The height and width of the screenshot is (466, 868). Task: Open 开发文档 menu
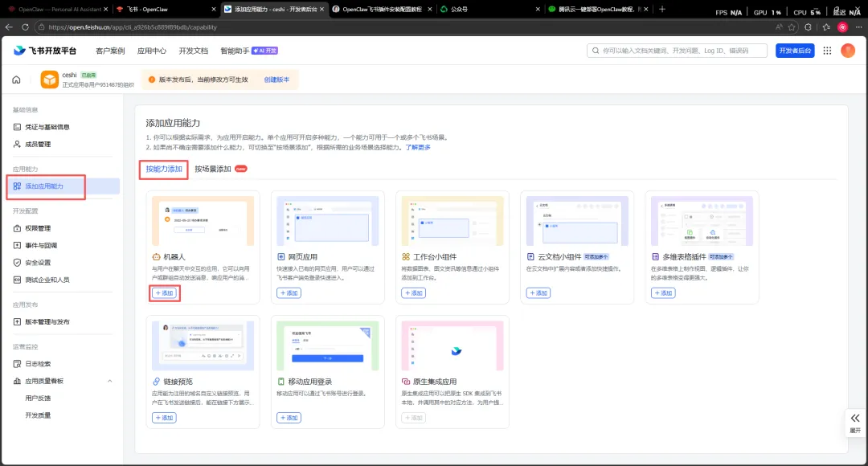point(193,51)
